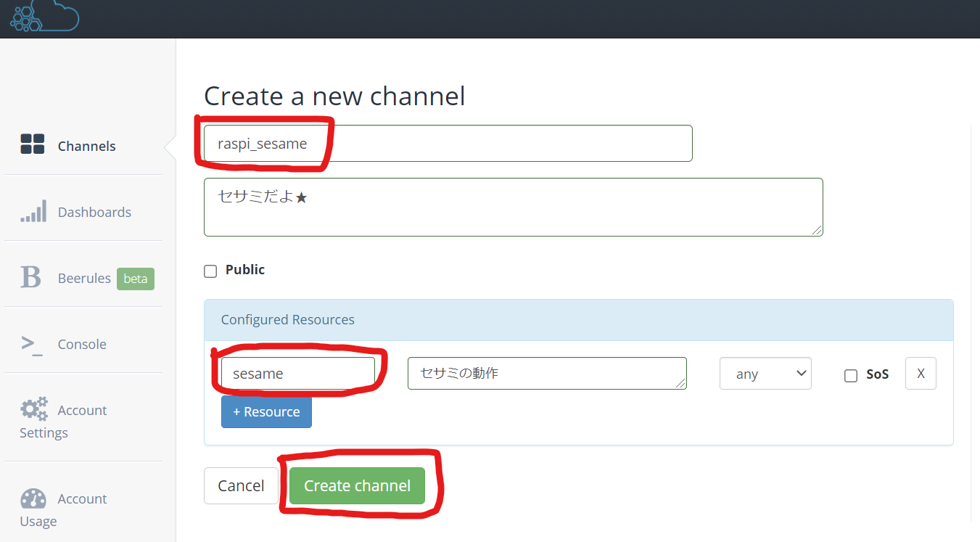Click the Beerules B icon

click(30, 277)
